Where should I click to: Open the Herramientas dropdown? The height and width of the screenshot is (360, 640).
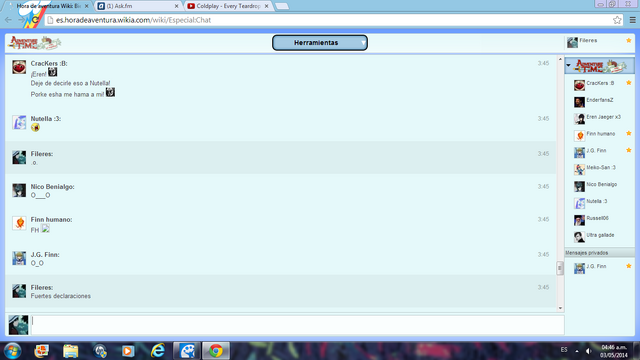pyautogui.click(x=320, y=43)
